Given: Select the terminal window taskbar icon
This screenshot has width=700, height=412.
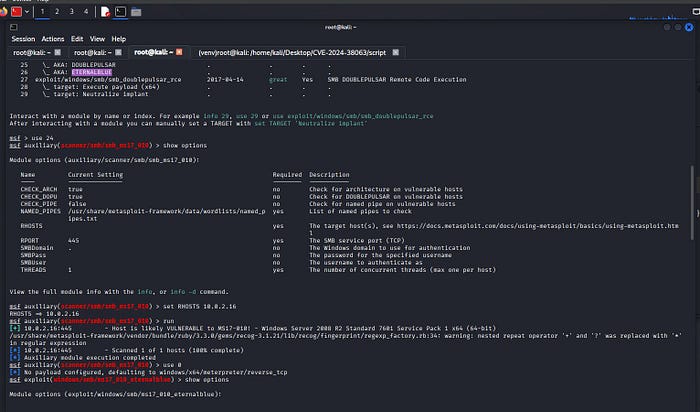Looking at the screenshot, I should pyautogui.click(x=121, y=12).
